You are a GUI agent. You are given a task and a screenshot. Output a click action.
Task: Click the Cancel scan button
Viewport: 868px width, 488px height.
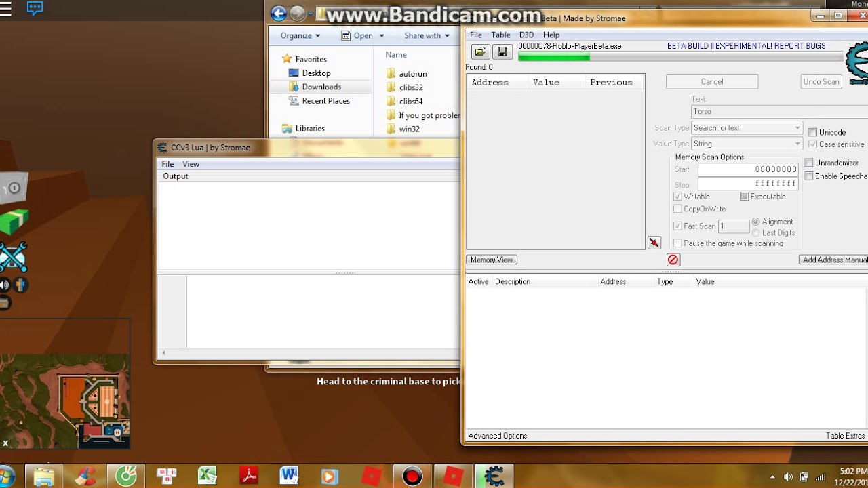pos(712,81)
